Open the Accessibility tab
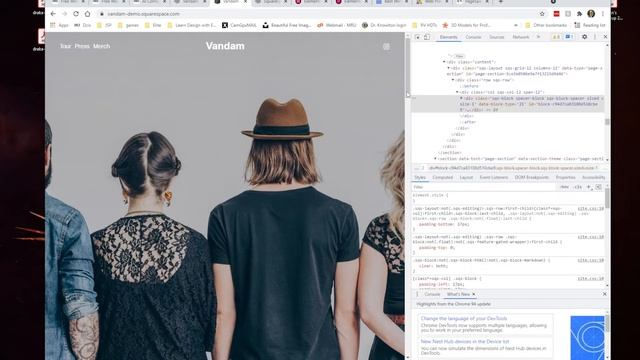The image size is (640, 360). (x=593, y=178)
